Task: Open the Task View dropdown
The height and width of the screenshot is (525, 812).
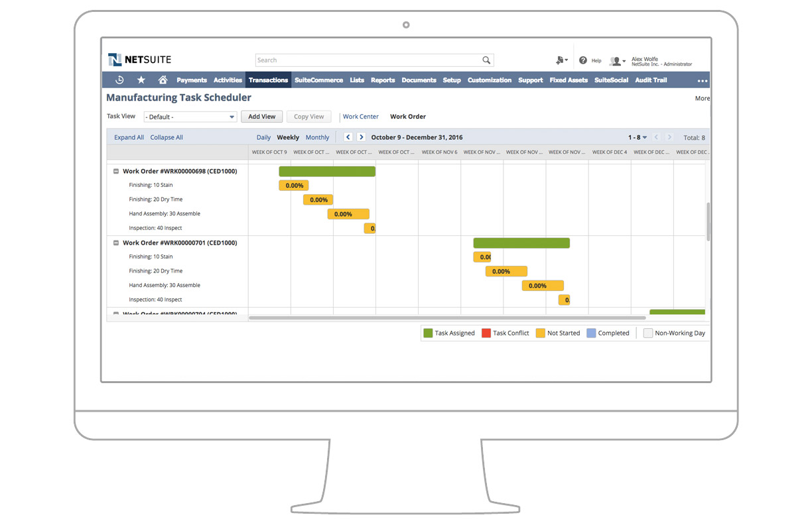Action: pyautogui.click(x=190, y=116)
